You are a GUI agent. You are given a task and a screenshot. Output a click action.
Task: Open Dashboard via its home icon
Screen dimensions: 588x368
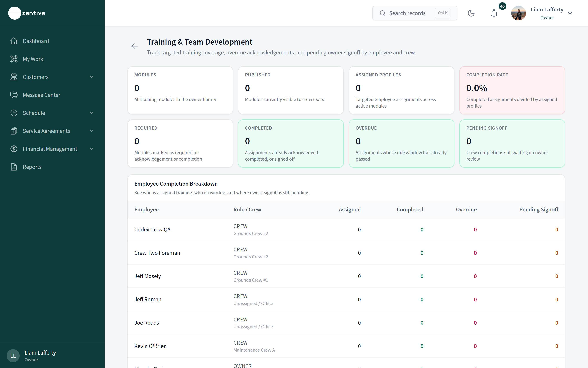[14, 41]
